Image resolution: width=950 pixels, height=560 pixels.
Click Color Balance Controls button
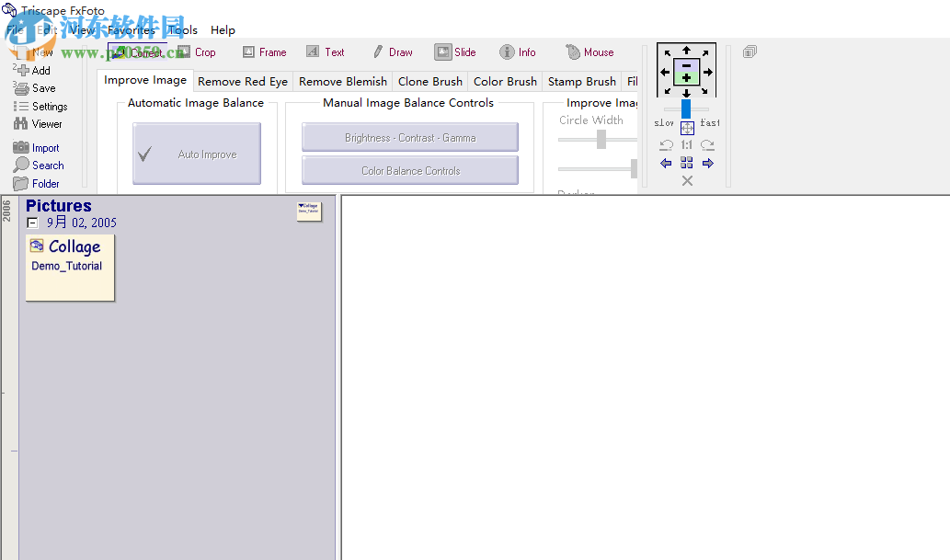410,171
